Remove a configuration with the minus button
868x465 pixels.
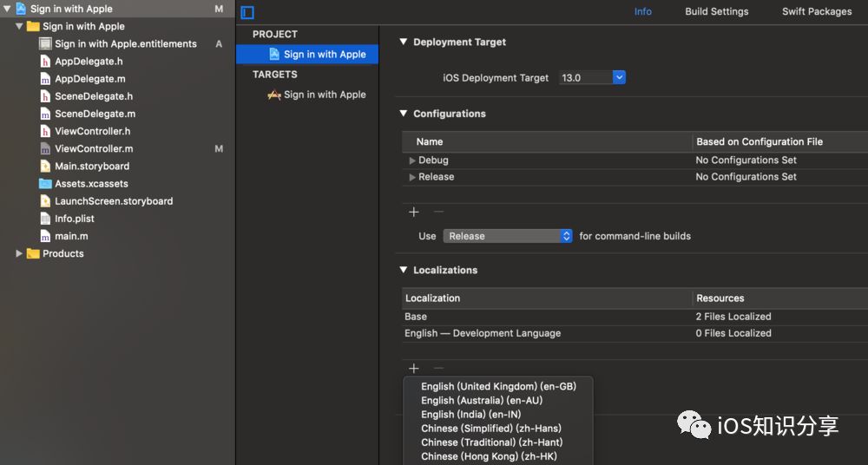[x=438, y=212]
